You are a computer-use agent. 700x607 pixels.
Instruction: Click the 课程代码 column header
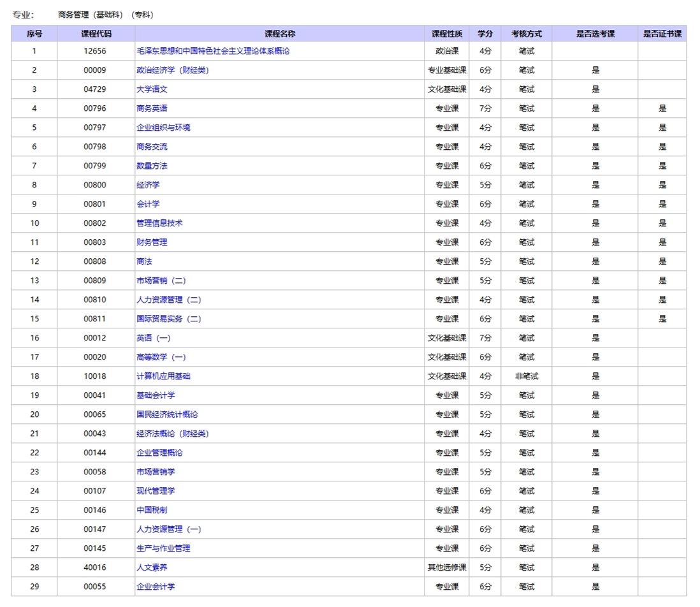click(96, 34)
